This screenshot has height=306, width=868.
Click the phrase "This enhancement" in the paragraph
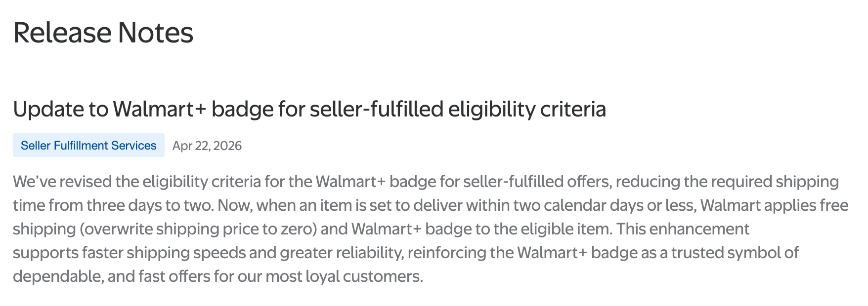(683, 229)
